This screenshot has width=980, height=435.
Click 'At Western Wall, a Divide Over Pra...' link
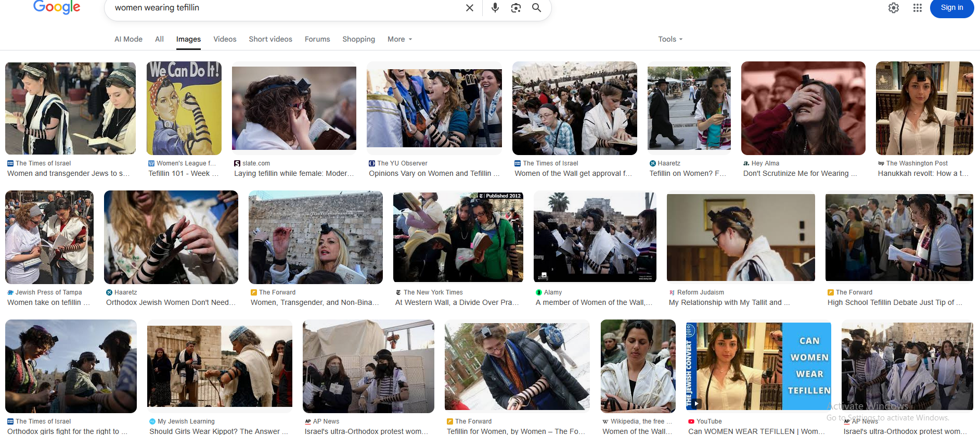(x=457, y=302)
